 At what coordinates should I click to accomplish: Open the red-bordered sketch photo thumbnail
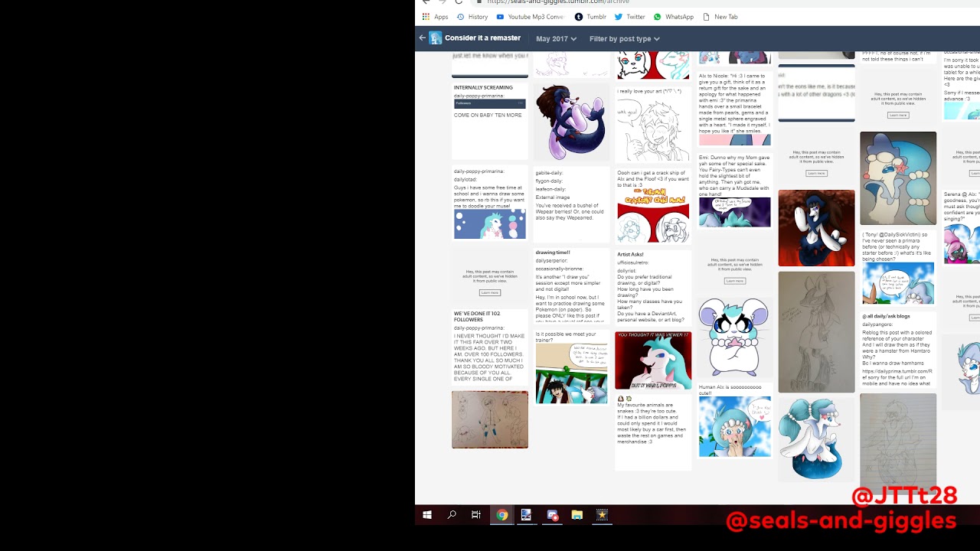[x=490, y=419]
